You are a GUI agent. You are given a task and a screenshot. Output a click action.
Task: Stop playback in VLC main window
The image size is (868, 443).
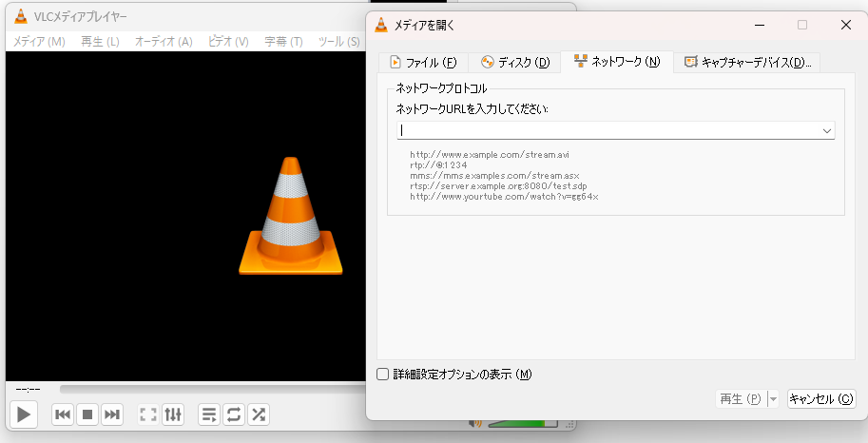(87, 414)
